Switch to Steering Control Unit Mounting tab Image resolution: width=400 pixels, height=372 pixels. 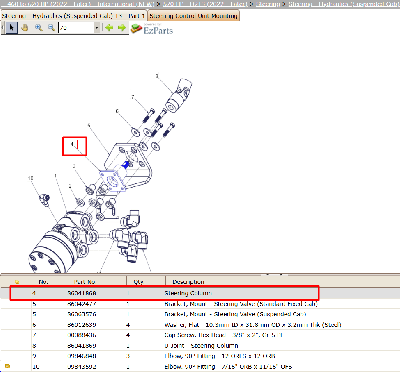(193, 16)
